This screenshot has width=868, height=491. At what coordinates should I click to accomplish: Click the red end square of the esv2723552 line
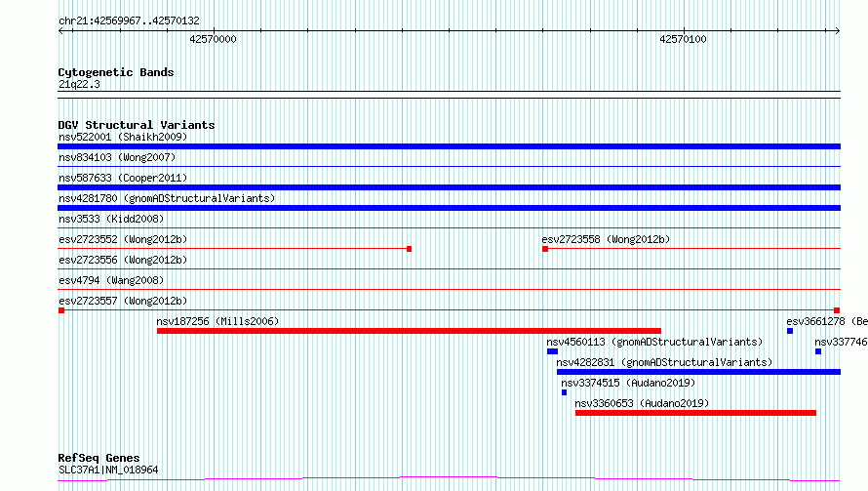(409, 249)
